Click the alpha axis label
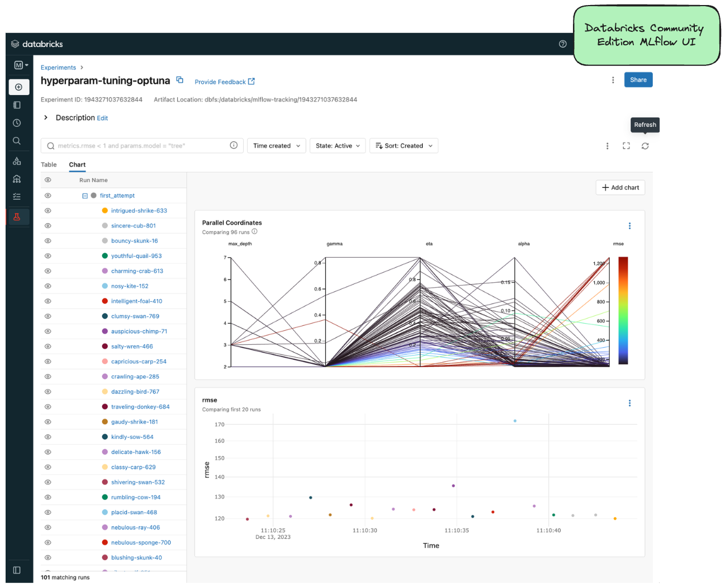Image resolution: width=725 pixels, height=588 pixels. (524, 244)
